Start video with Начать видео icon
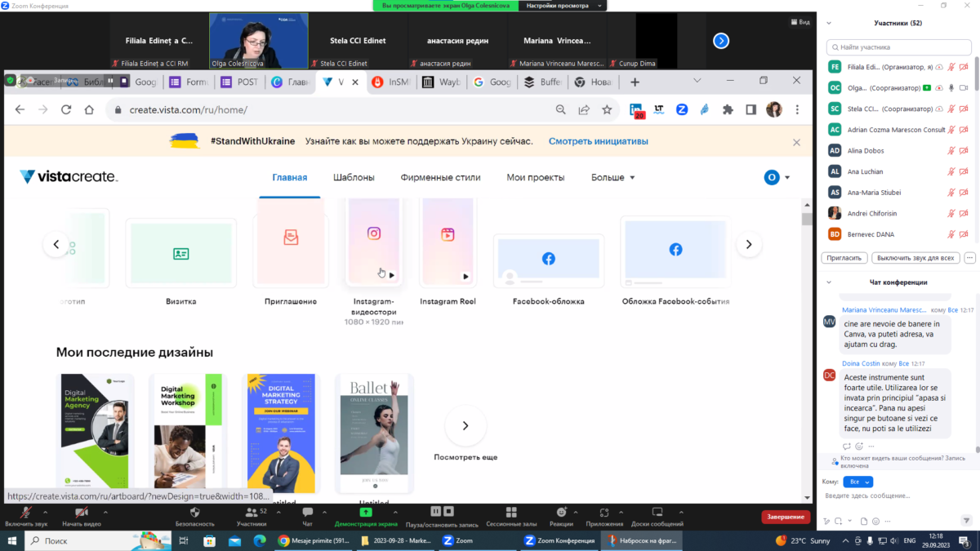980x551 pixels. point(81,512)
